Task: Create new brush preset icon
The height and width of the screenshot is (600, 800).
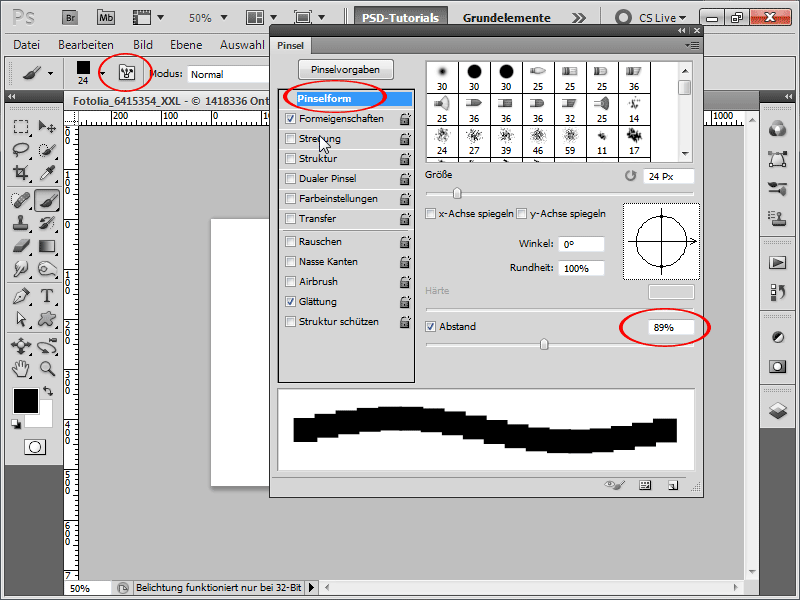Action: coord(673,485)
